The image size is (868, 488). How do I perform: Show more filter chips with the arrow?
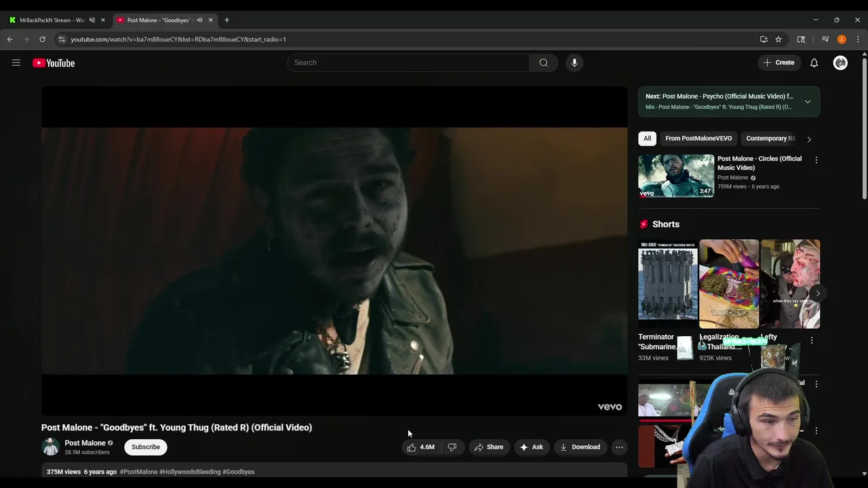[808, 139]
